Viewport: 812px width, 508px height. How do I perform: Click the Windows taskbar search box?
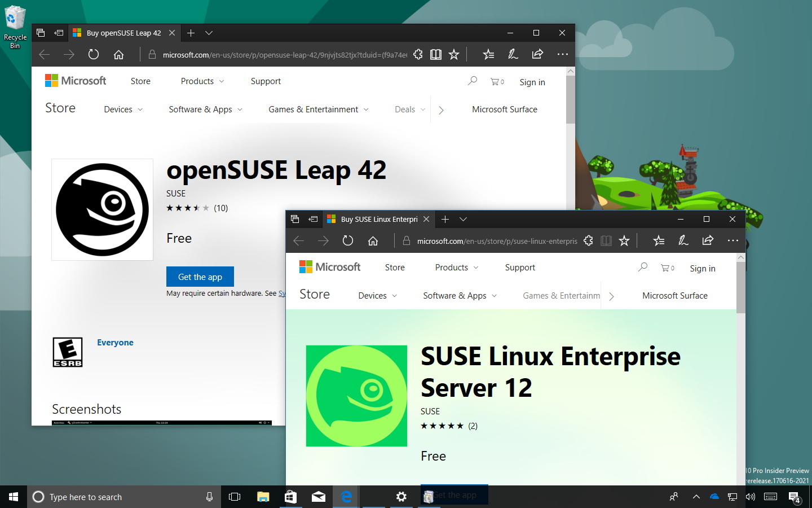click(x=124, y=497)
